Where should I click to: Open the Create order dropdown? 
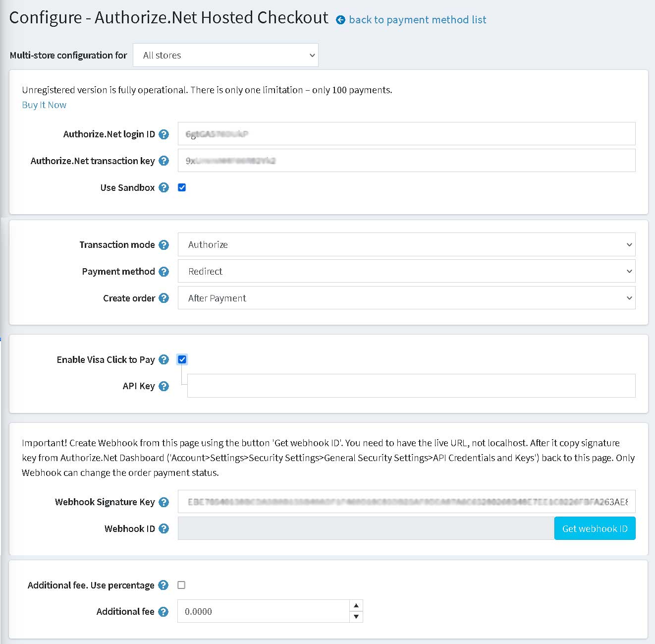[406, 298]
